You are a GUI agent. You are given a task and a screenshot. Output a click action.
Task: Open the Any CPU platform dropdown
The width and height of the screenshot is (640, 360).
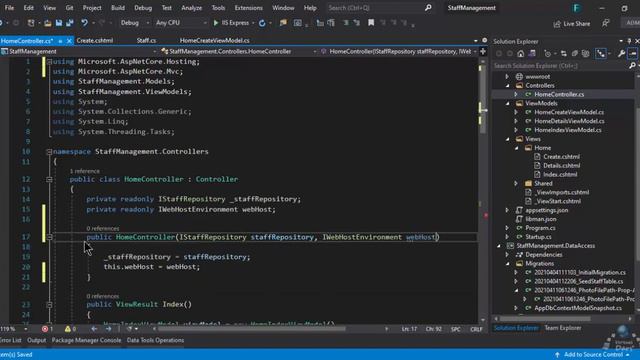181,23
